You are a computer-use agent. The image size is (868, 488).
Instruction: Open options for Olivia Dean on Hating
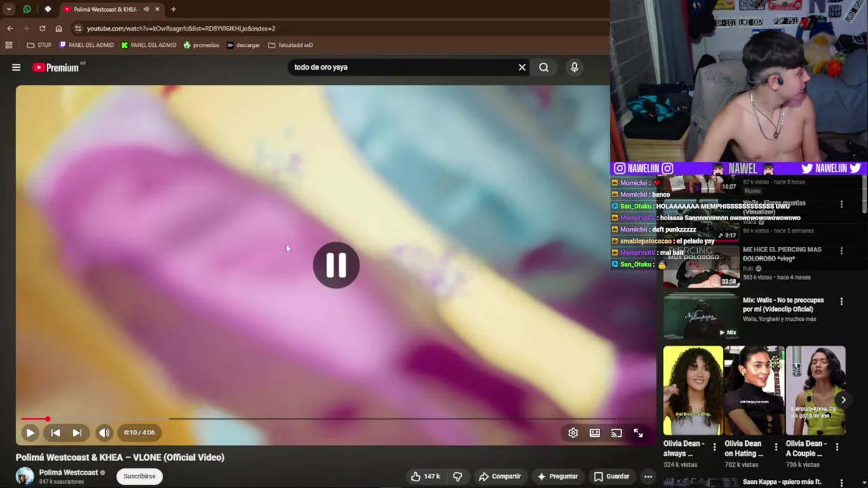[776, 447]
